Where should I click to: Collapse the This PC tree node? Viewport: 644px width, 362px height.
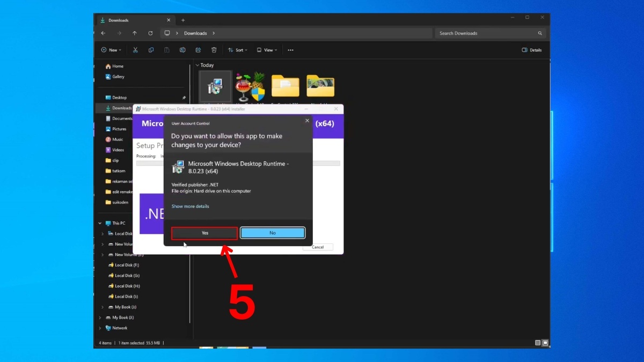tap(100, 223)
